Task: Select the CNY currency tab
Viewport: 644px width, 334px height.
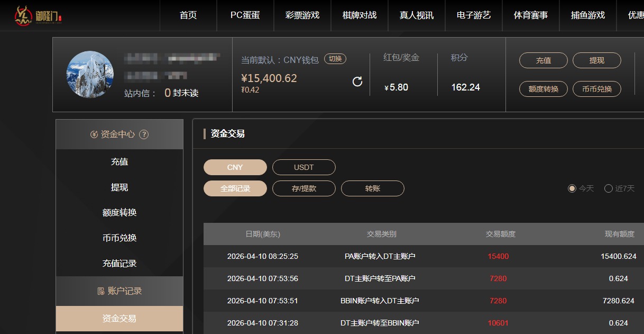Action: 235,167
